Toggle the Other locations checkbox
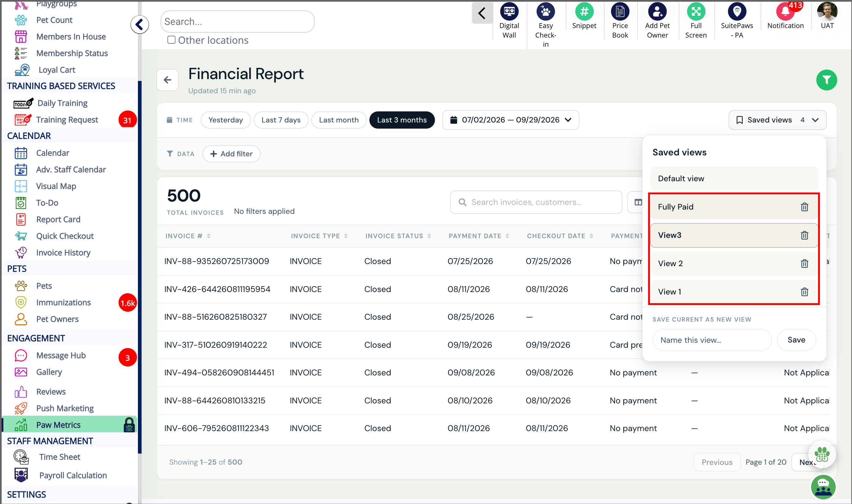The height and width of the screenshot is (504, 852). [x=171, y=40]
